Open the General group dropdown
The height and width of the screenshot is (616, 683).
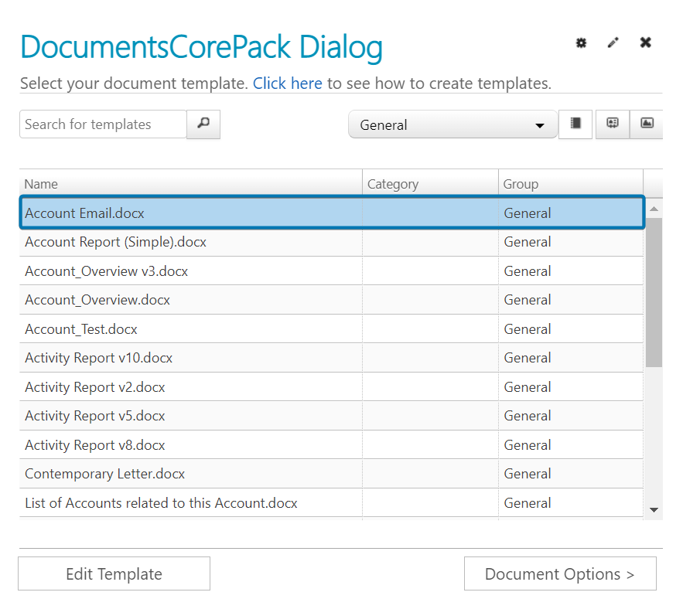pyautogui.click(x=453, y=124)
